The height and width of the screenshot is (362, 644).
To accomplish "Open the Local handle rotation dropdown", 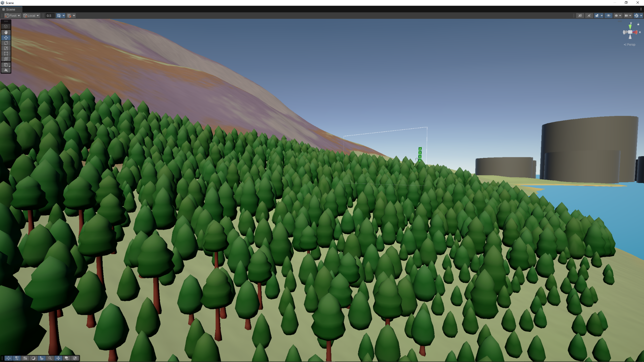I will coord(31,16).
